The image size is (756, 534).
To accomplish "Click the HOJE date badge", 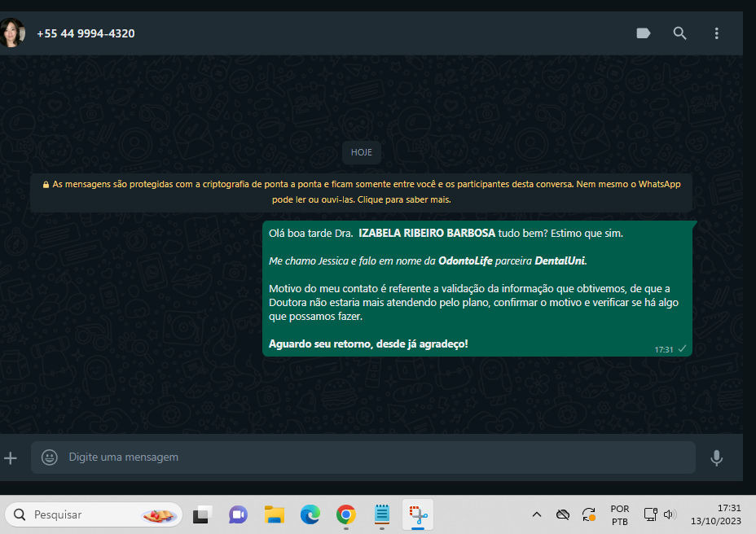I will tap(362, 152).
